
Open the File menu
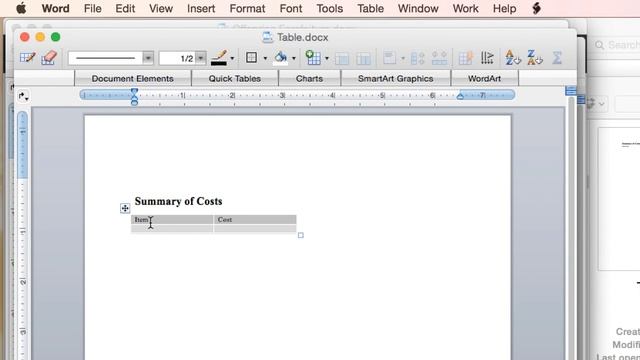click(x=93, y=9)
